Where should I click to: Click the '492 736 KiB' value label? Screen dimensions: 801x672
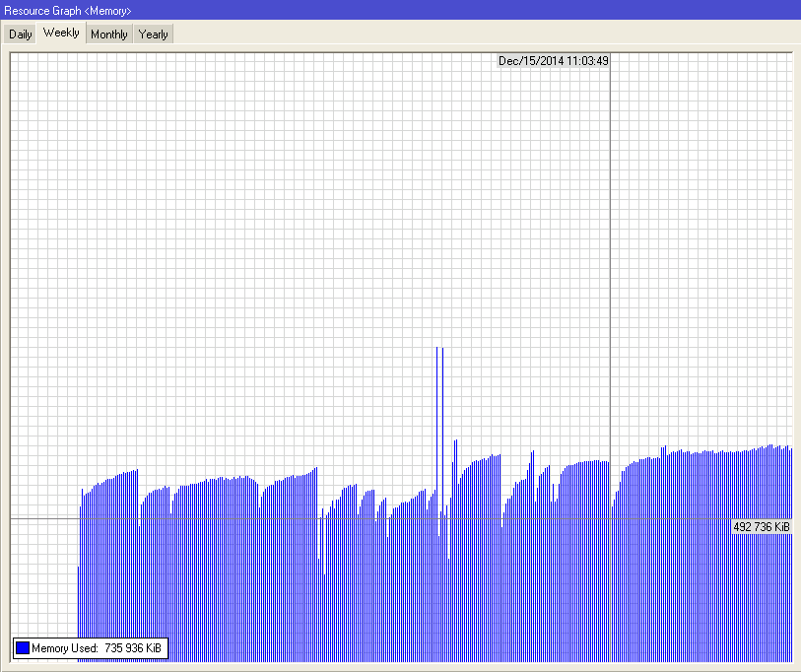[x=762, y=527]
